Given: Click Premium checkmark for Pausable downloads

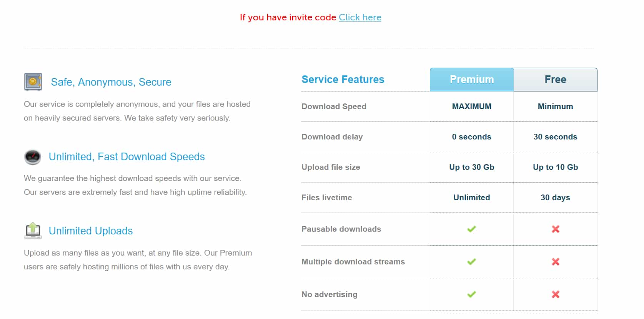Looking at the screenshot, I should point(472,229).
